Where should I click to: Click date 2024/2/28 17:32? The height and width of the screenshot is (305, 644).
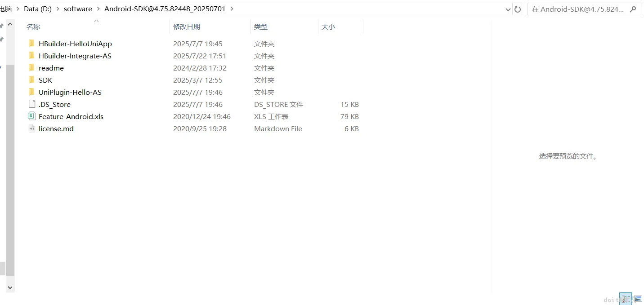pyautogui.click(x=200, y=68)
